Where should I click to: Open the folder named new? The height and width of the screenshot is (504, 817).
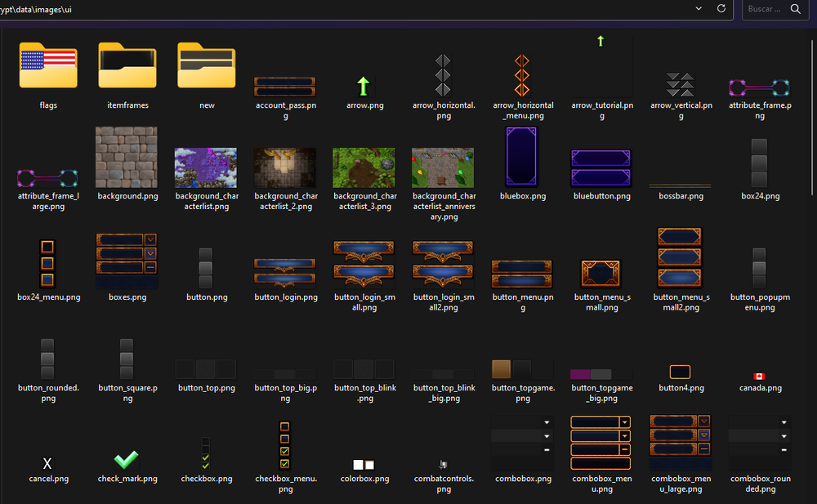pos(207,65)
